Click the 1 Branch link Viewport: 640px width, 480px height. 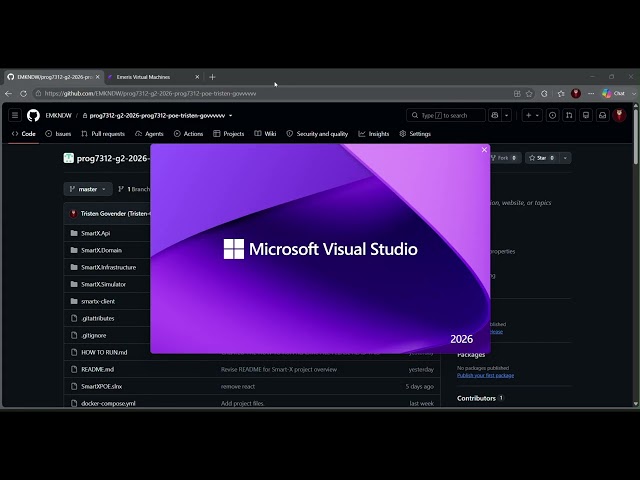[x=134, y=189]
